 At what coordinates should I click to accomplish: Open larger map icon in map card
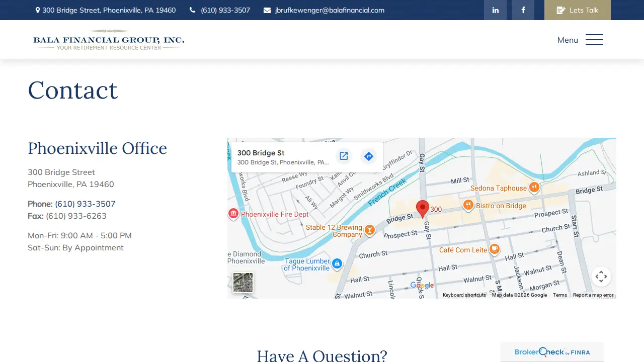(344, 156)
